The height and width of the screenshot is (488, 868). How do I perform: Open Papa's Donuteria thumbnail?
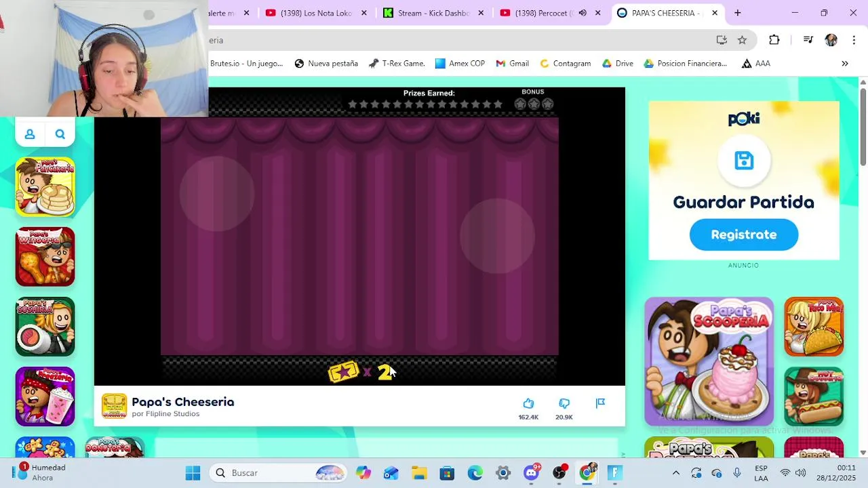point(115,447)
